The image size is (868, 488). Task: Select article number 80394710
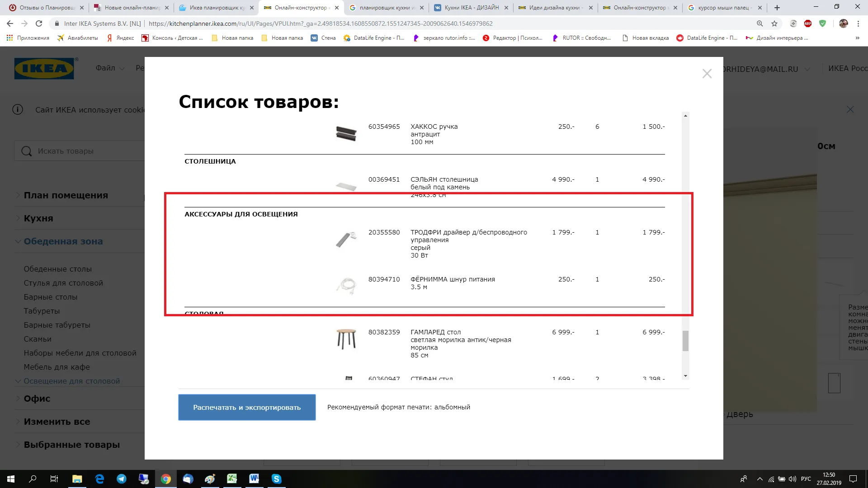[384, 279]
